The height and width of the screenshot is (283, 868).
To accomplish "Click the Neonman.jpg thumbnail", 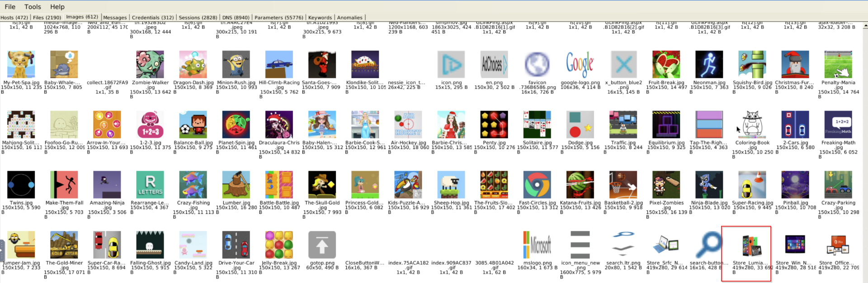I will [x=709, y=65].
